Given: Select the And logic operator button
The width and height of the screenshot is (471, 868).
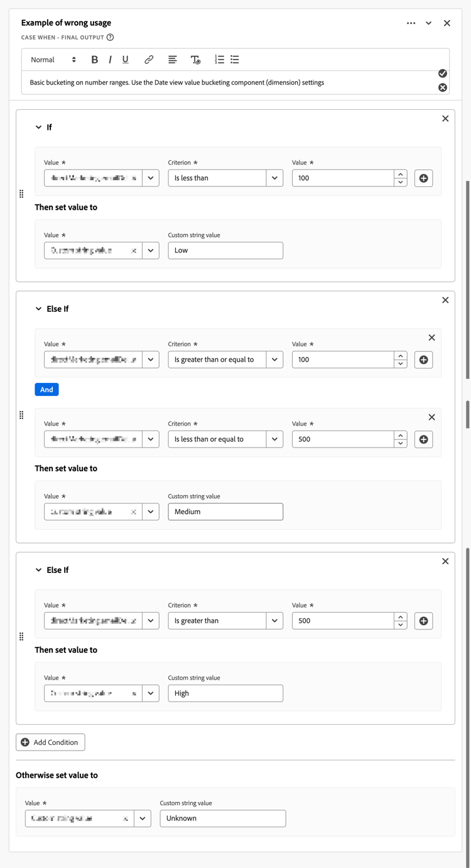Looking at the screenshot, I should pos(46,389).
